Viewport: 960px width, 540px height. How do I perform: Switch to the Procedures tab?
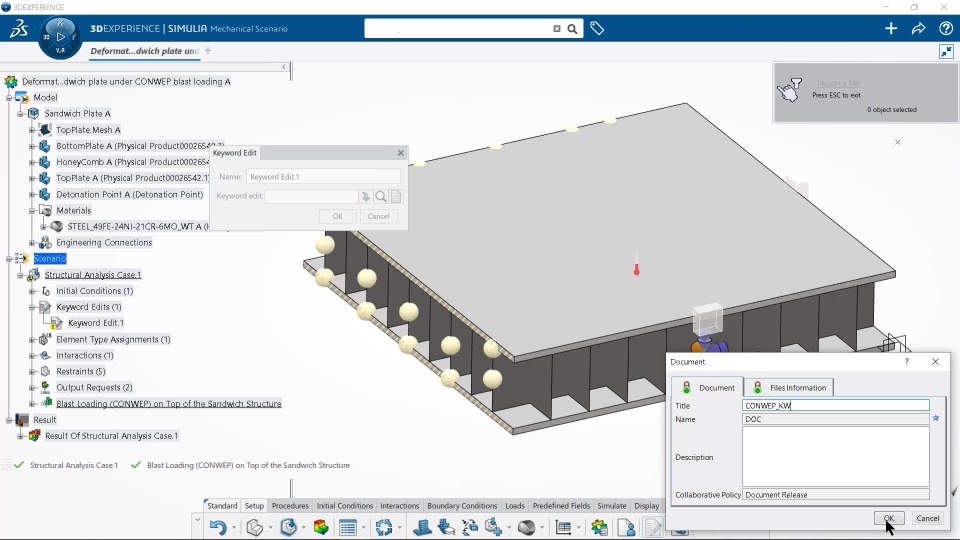(x=290, y=506)
